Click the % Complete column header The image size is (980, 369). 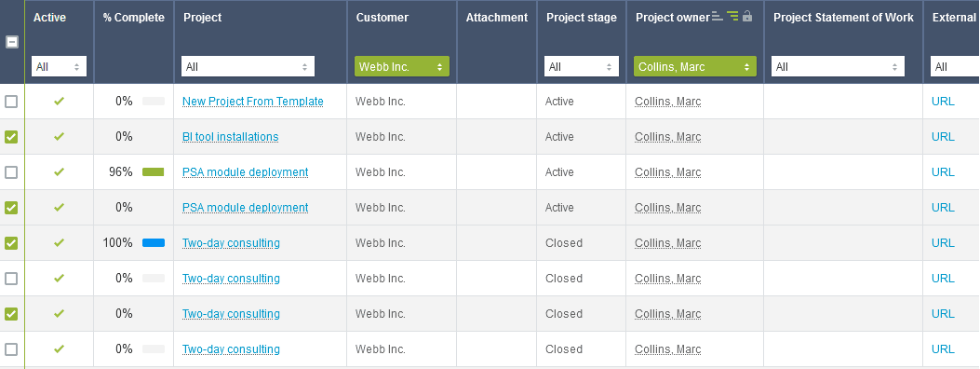[x=134, y=18]
